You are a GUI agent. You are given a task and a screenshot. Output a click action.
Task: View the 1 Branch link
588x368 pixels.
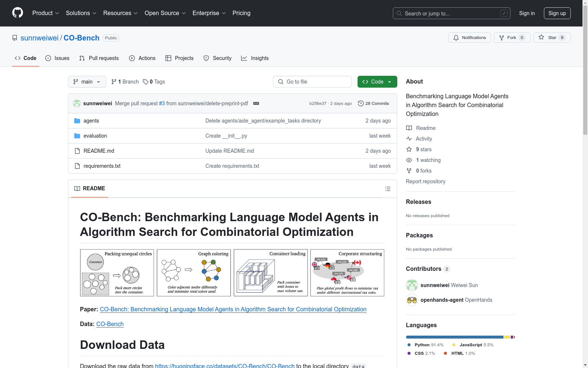tap(125, 82)
